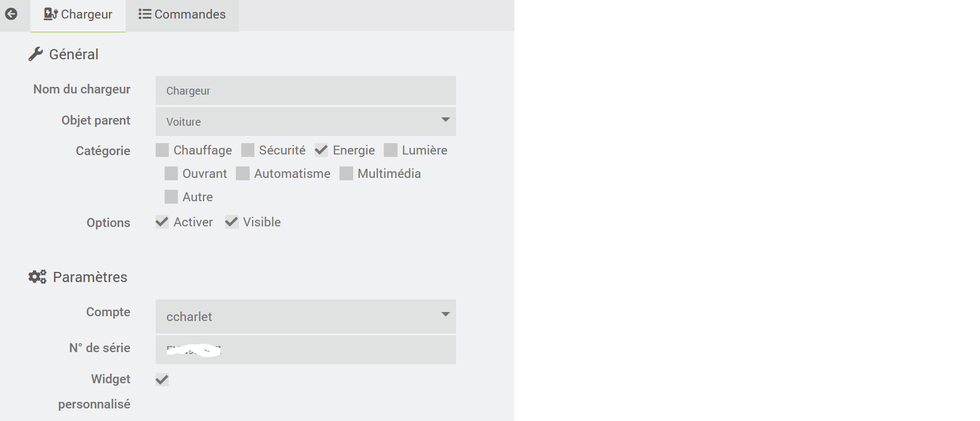Check the Lumière category box
The width and height of the screenshot is (980, 421).
point(390,150)
